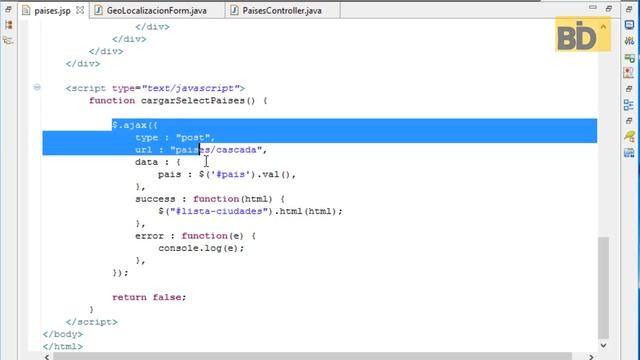This screenshot has width=640, height=360.
Task: Click the horizontal scrollbar thumb
Action: pos(312,356)
